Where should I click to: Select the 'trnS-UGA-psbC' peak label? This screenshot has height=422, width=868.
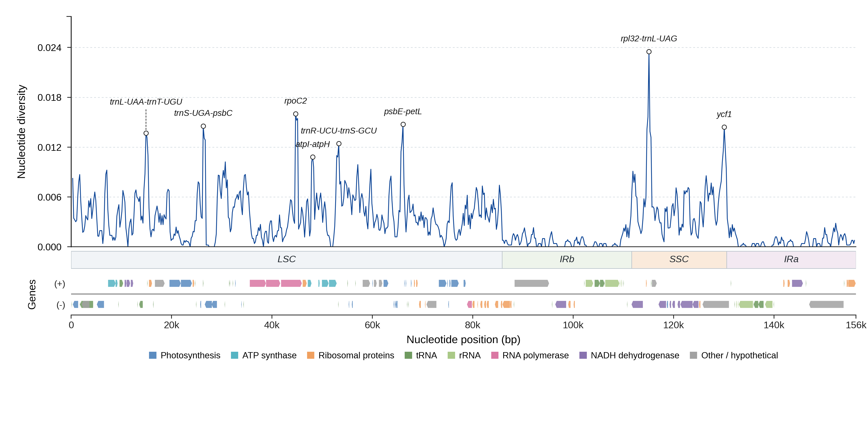point(203,113)
